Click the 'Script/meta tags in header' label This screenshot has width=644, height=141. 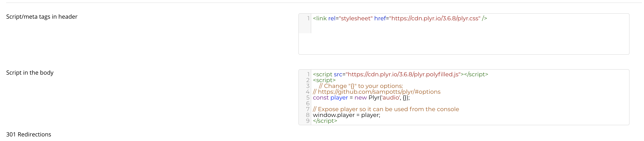coord(42,17)
